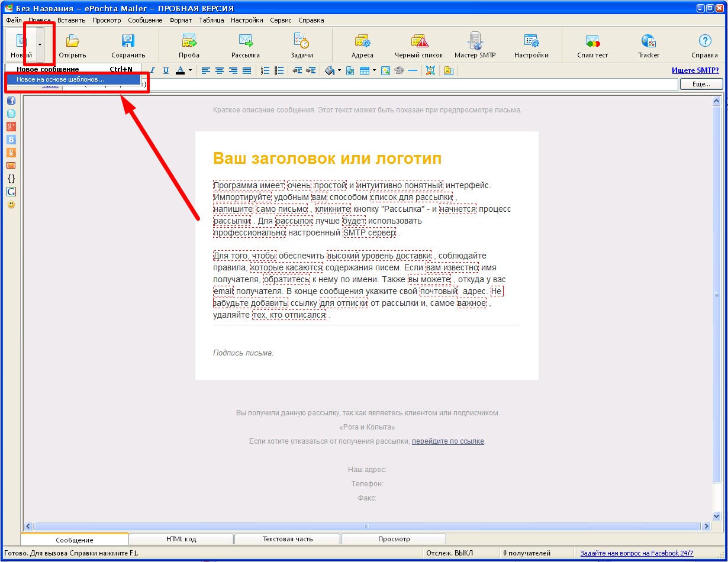This screenshot has height=562, width=728.
Task: Open the Настройки toolbar button
Action: (x=531, y=45)
